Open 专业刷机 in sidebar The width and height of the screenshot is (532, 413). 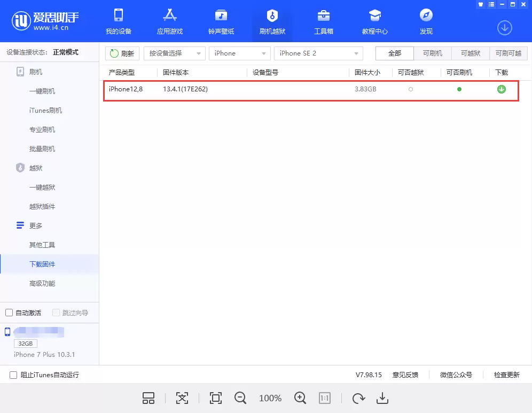coord(42,130)
